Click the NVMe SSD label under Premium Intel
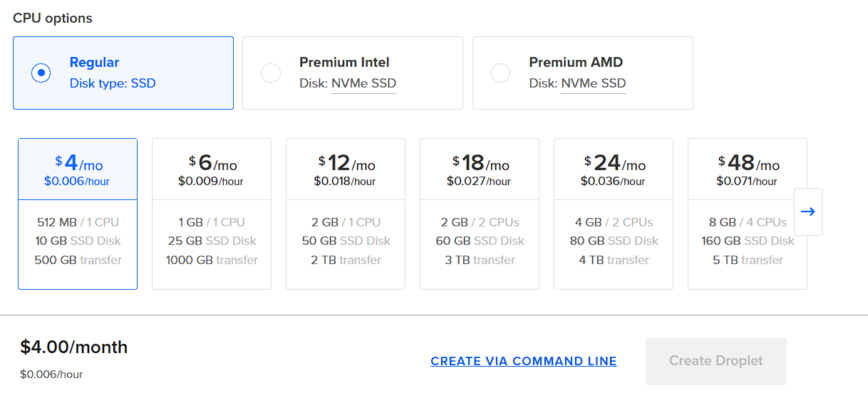Screen dimensions: 868x398 (x=363, y=84)
